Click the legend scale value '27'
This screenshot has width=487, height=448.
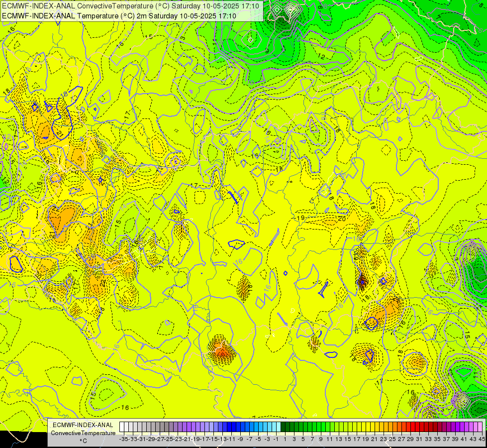pyautogui.click(x=401, y=440)
